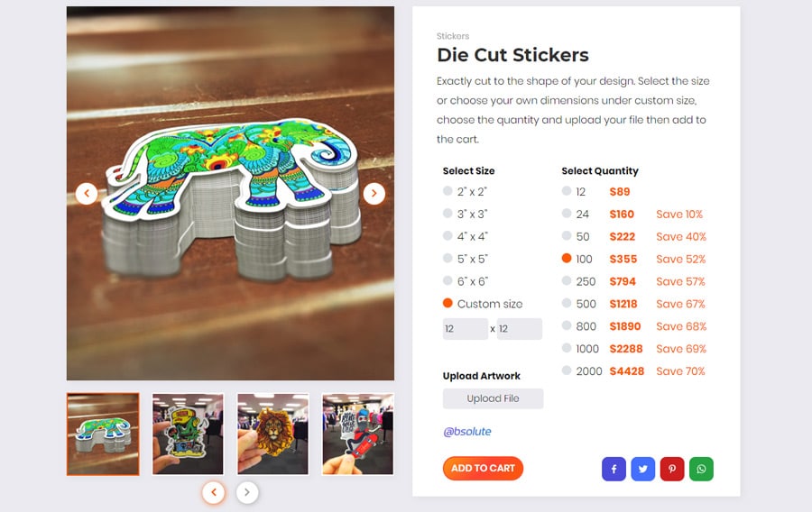Open the @bsolute link
The height and width of the screenshot is (512, 812).
pyautogui.click(x=467, y=431)
